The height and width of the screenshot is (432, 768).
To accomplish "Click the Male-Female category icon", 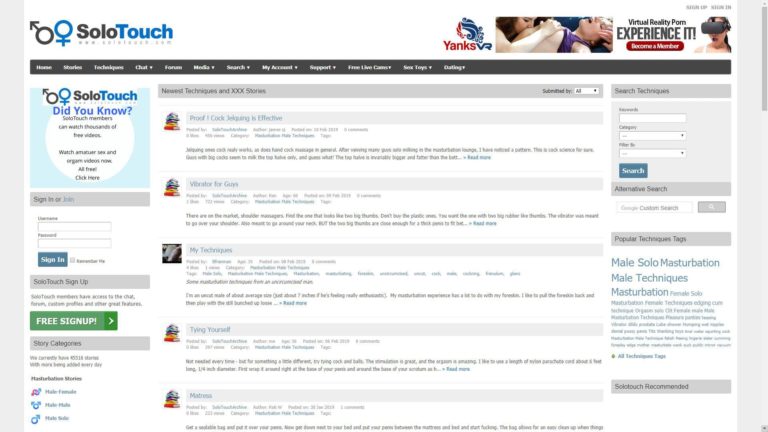I will (36, 391).
